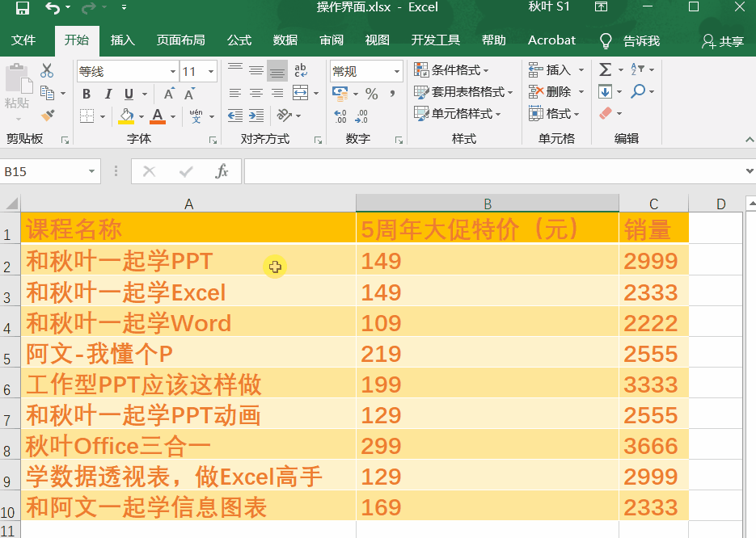Increase font size with the larger A
756x538 pixels.
[x=169, y=94]
